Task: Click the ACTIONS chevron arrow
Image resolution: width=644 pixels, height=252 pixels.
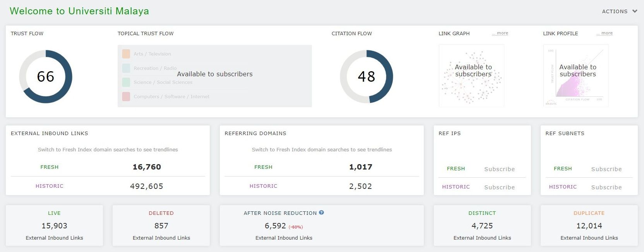Action: tap(635, 11)
